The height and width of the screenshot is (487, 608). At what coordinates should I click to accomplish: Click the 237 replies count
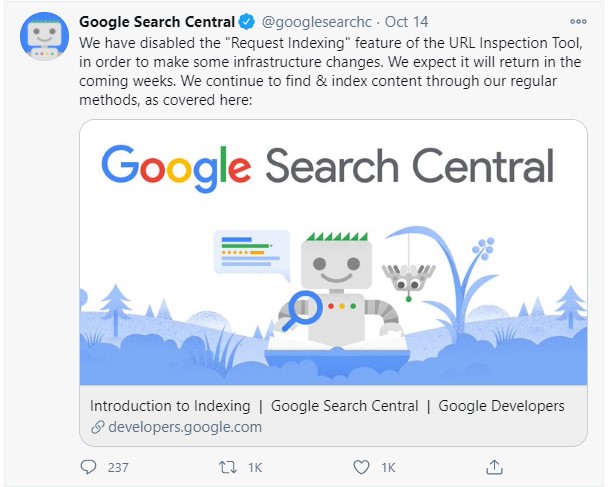click(x=118, y=468)
